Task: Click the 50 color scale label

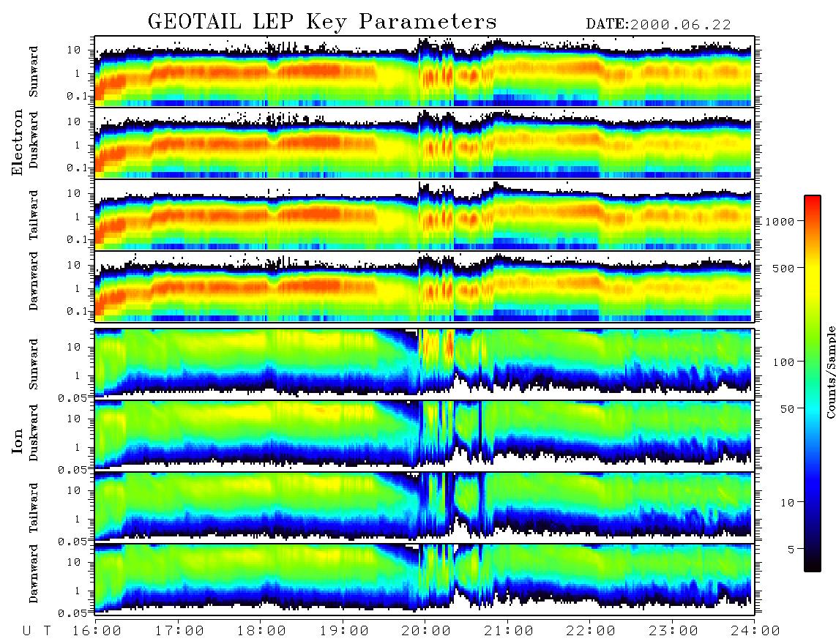Action: 787,409
